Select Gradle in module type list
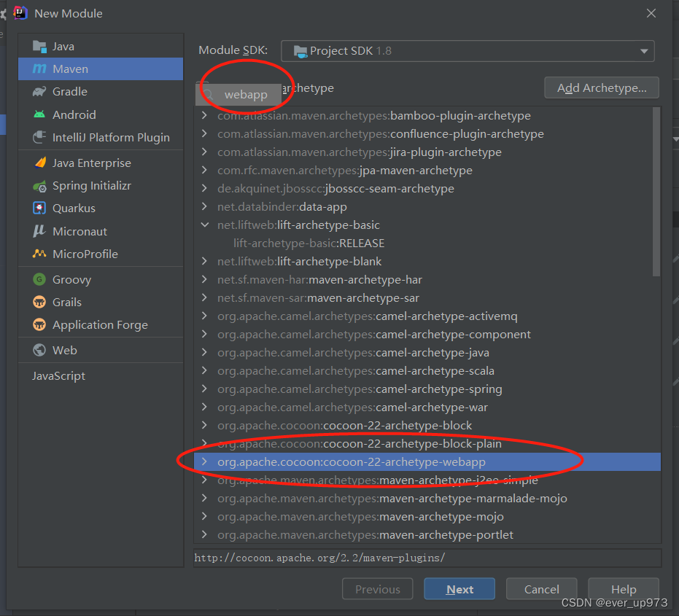This screenshot has height=616, width=679. point(101,91)
